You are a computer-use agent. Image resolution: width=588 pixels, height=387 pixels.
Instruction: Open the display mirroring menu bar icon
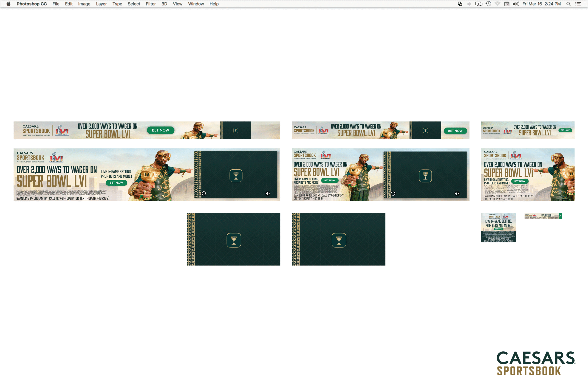pyautogui.click(x=478, y=4)
